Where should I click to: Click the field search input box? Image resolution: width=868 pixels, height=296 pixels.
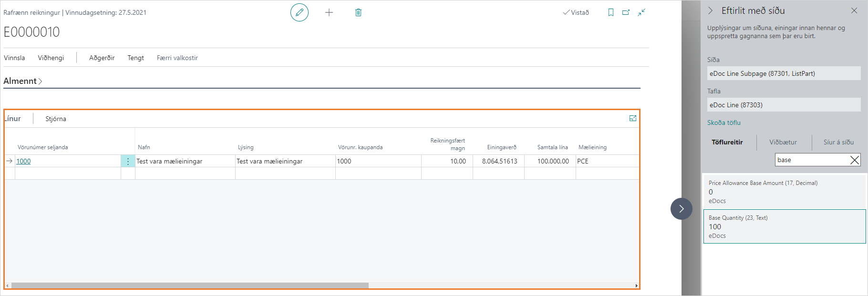(811, 160)
